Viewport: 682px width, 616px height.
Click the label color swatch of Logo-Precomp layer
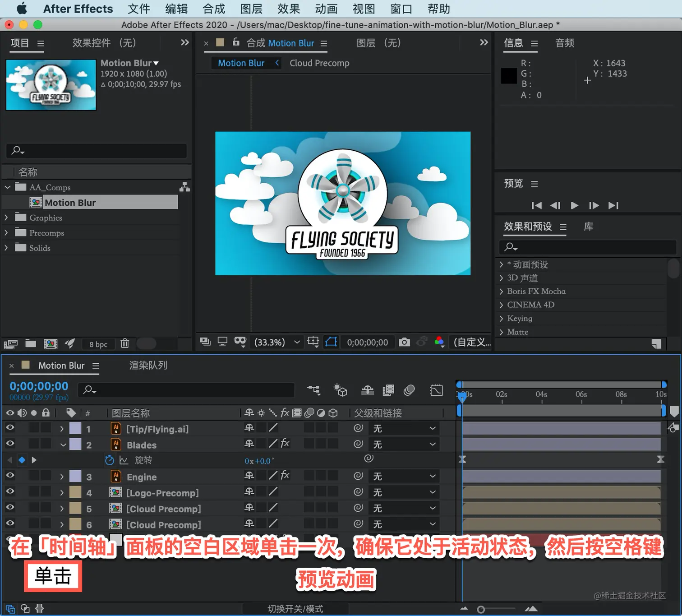tap(75, 492)
